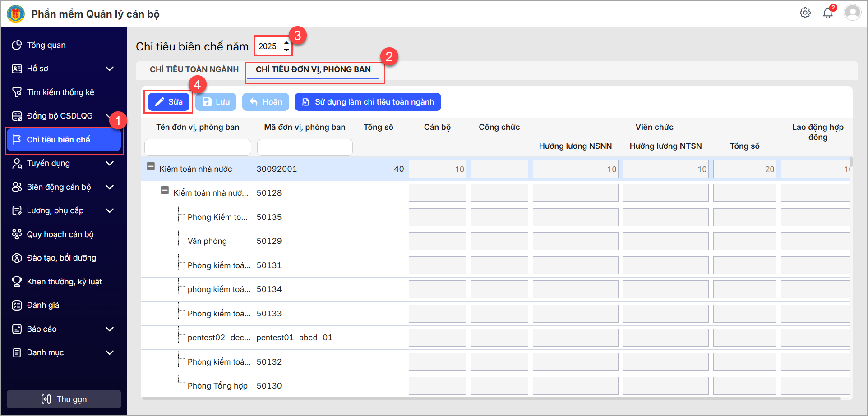Open Tìm kiếm thống kê in sidebar
The height and width of the screenshot is (416, 868).
pyautogui.click(x=60, y=92)
